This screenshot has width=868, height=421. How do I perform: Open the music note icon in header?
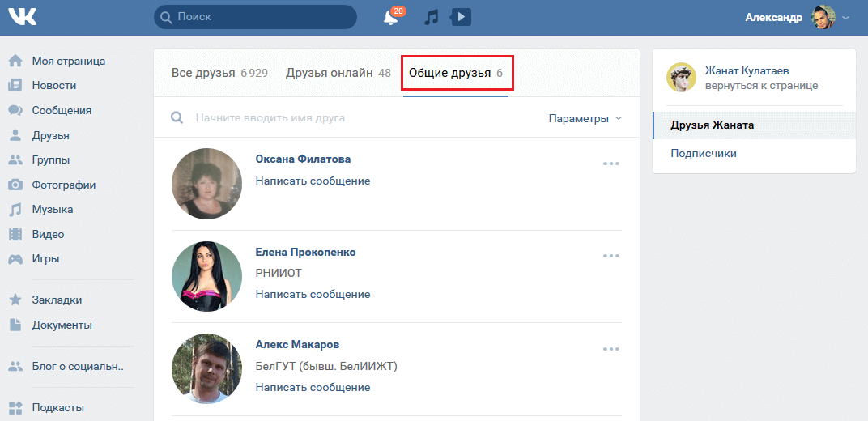[432, 17]
